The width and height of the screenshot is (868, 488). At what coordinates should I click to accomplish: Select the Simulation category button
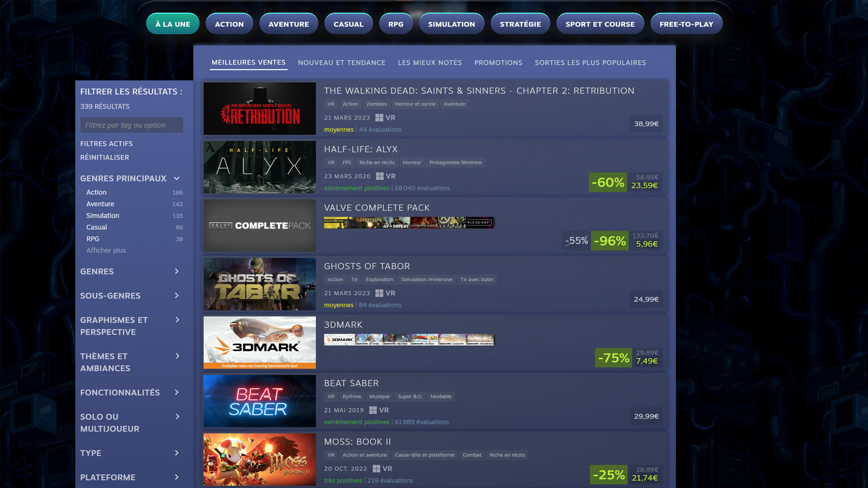pos(452,24)
